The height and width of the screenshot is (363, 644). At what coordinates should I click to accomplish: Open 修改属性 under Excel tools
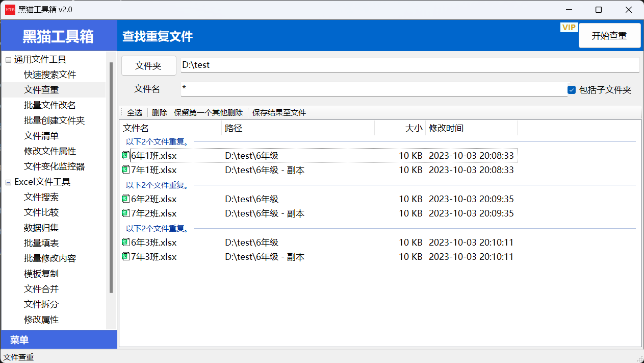pos(41,320)
